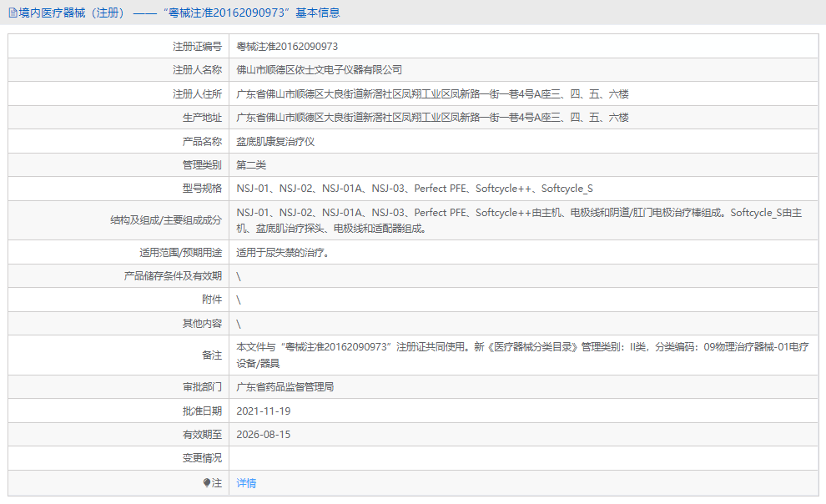Click the backslash value in 其他内容 row
826x504 pixels.
point(239,324)
